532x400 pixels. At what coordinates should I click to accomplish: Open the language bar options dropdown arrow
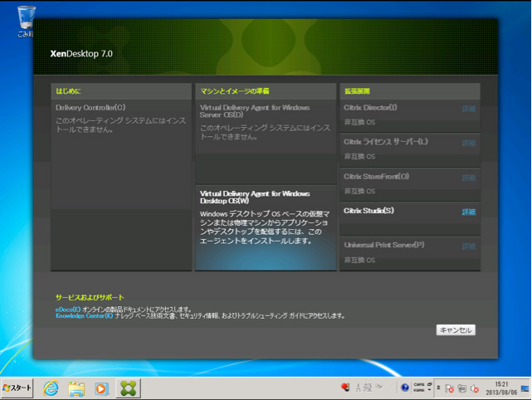click(430, 390)
